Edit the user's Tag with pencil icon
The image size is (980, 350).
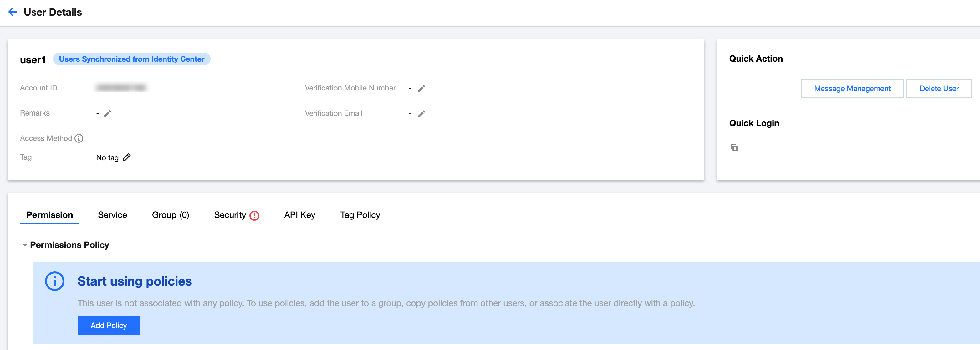(127, 157)
